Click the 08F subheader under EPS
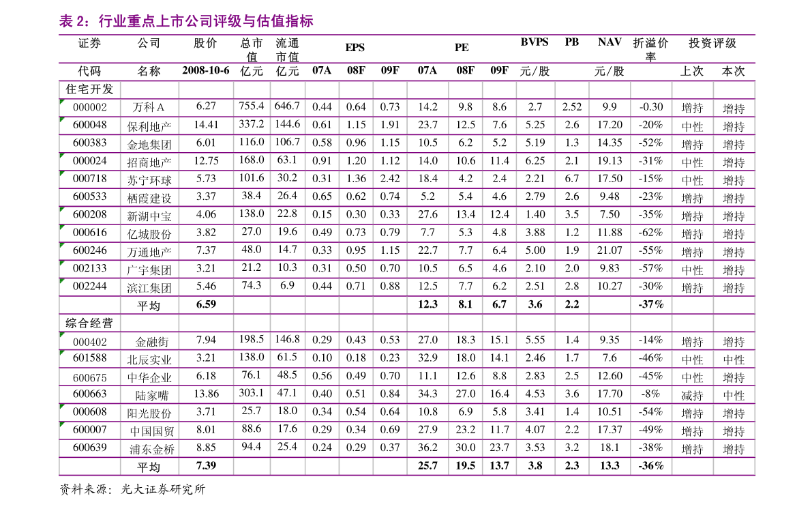 (356, 70)
